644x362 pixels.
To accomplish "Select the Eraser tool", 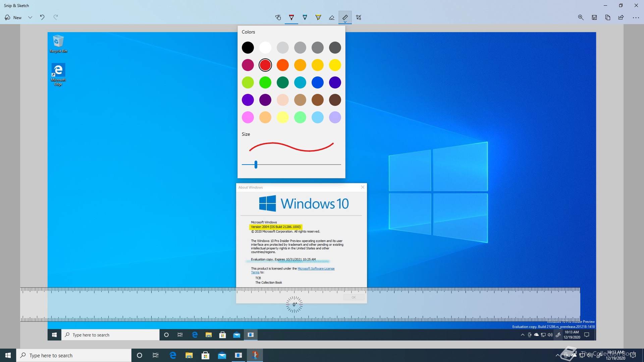I will pyautogui.click(x=332, y=17).
